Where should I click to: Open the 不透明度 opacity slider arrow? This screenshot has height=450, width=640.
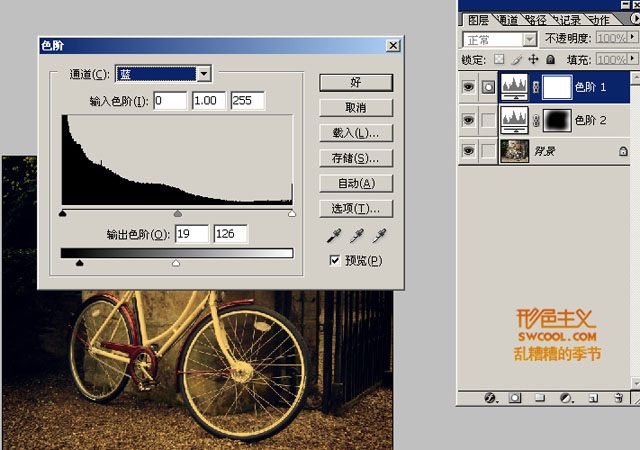point(632,37)
